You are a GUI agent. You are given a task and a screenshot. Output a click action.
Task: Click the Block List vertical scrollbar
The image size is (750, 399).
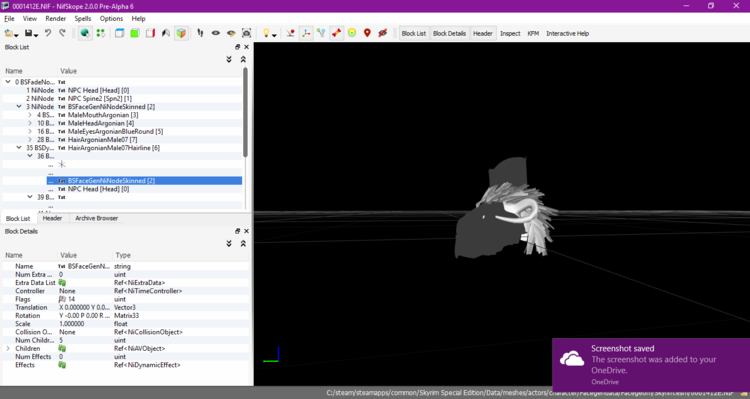245,112
